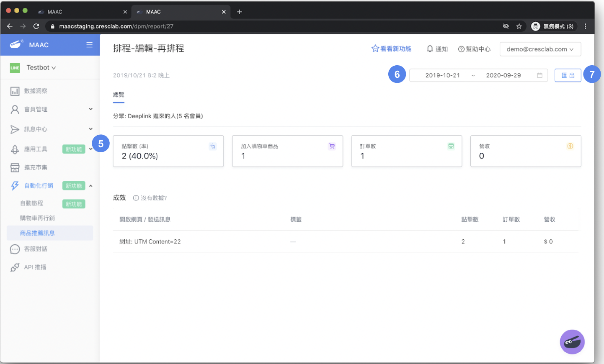Click the start date 2019-10-21 field
Viewport: 604px width, 364px height.
(442, 75)
